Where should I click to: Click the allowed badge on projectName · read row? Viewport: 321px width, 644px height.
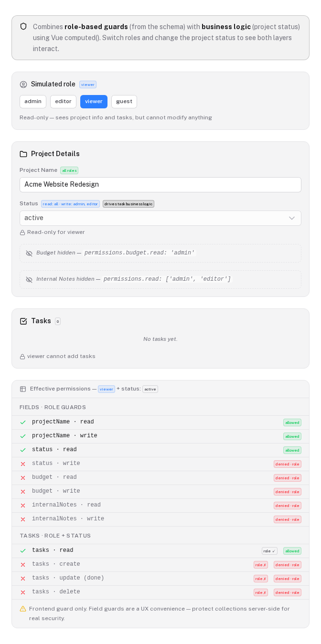tap(292, 422)
